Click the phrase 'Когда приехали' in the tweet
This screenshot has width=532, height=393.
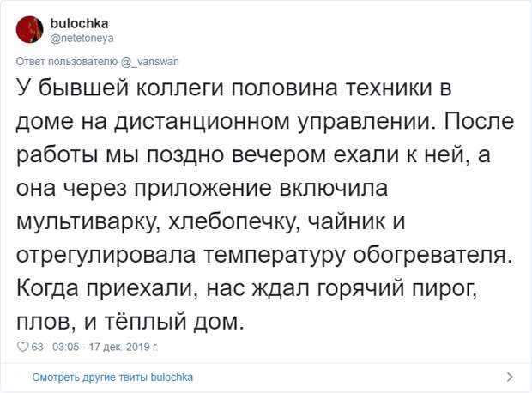click(x=107, y=288)
